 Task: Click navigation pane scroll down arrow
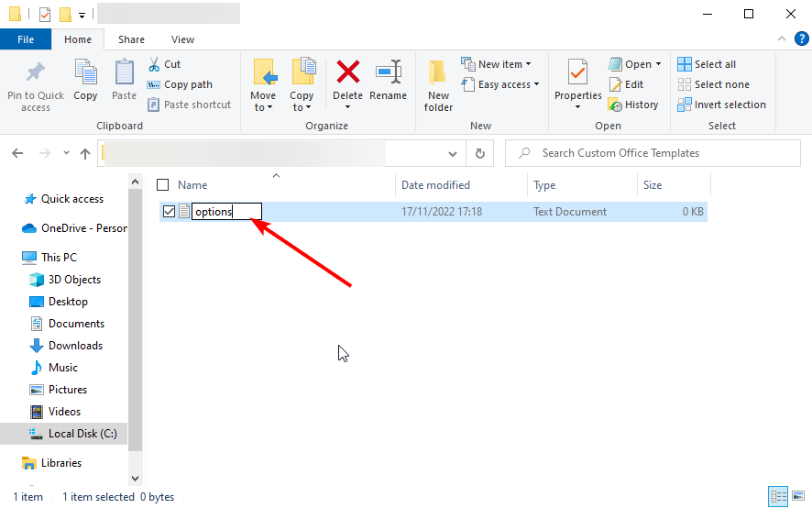(x=135, y=479)
